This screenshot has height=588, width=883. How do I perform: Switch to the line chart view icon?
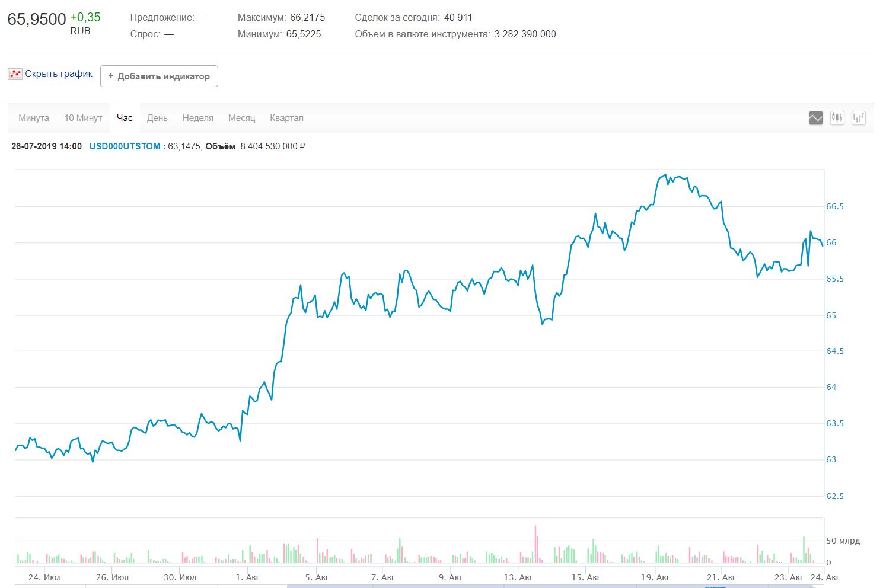815,118
